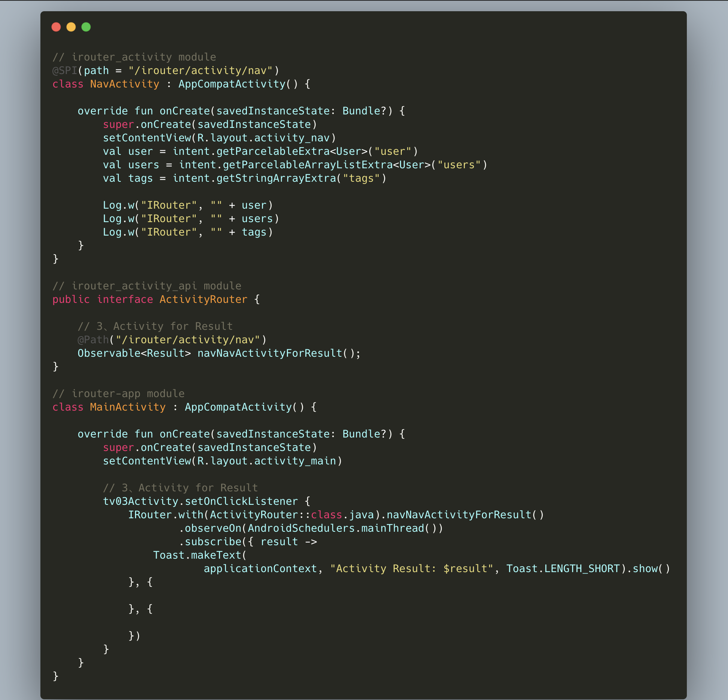Click the red close window dot
Viewport: 728px width, 700px height.
coord(56,27)
